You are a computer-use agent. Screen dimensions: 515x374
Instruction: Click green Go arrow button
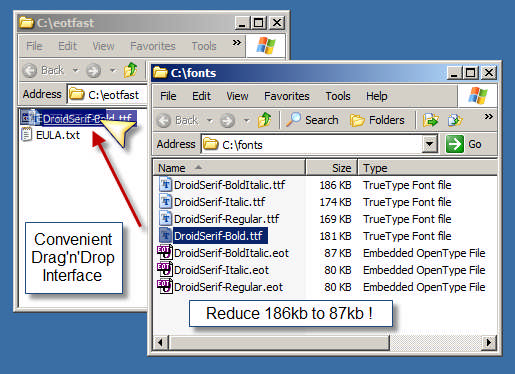click(x=455, y=144)
